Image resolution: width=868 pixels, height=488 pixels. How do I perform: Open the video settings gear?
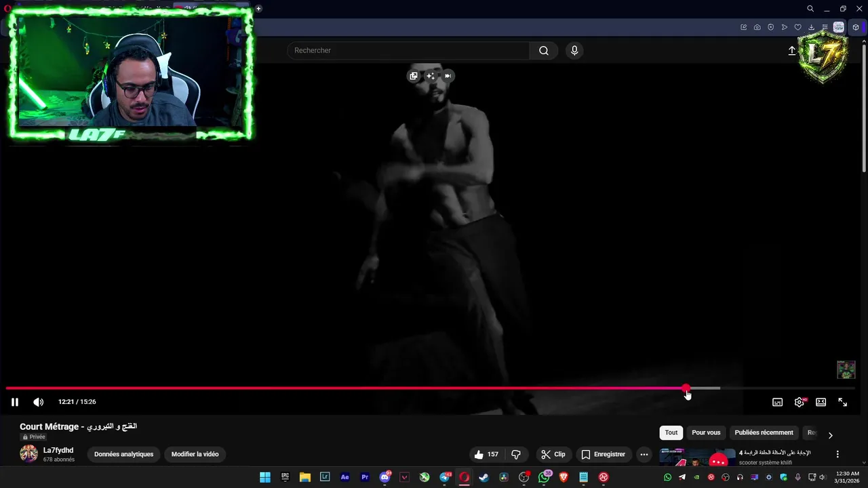[800, 402]
